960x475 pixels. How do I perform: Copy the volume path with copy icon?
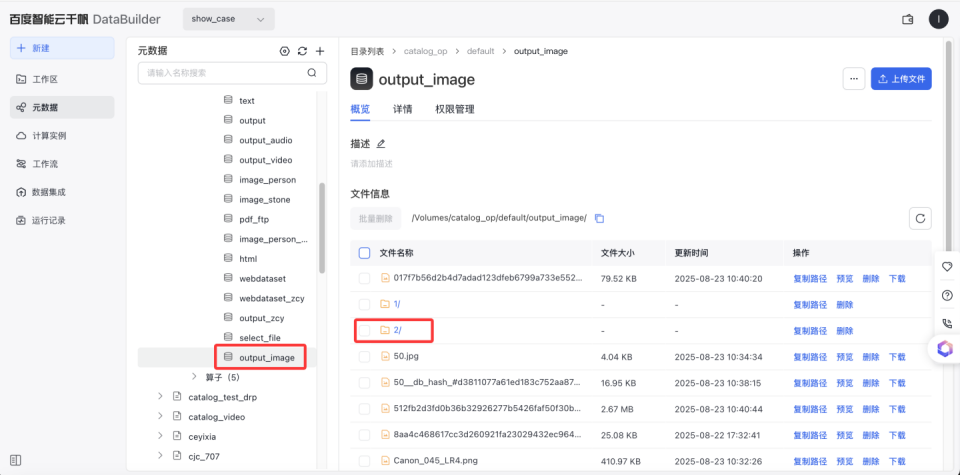[599, 219]
